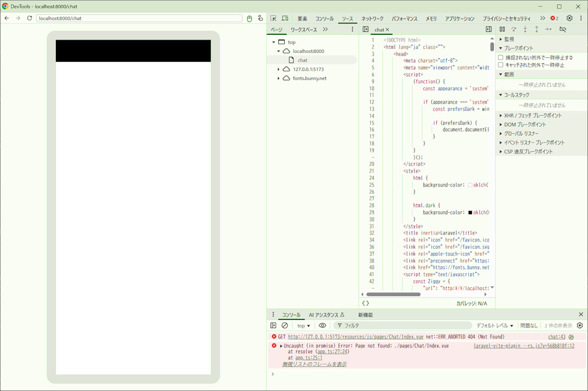The height and width of the screenshot is (391, 588).
Task: Expand the fonts.bunny.net tree node
Action: pos(279,78)
